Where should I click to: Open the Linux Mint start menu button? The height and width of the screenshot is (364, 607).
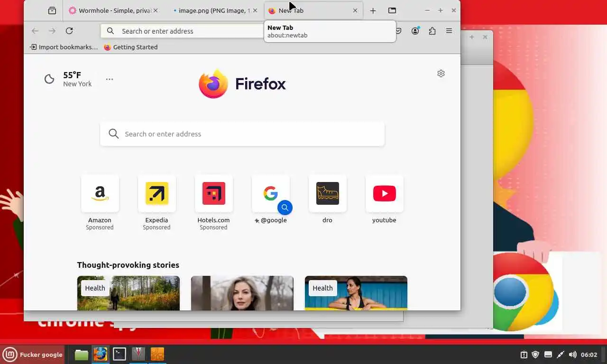[33, 355]
